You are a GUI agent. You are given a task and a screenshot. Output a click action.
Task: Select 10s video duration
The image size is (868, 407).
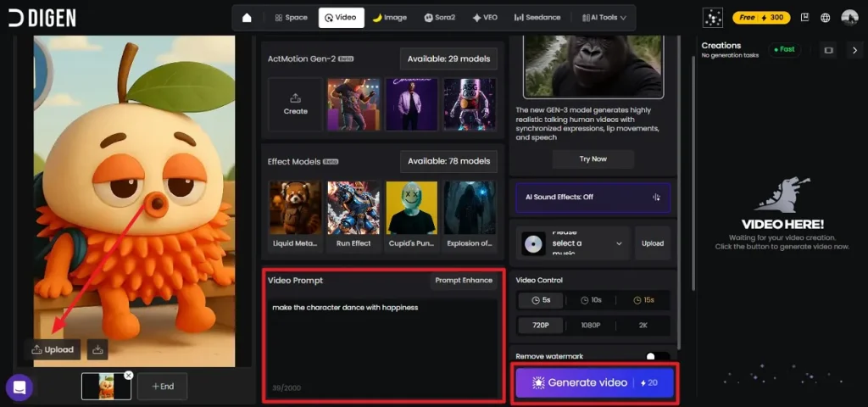pyautogui.click(x=590, y=300)
